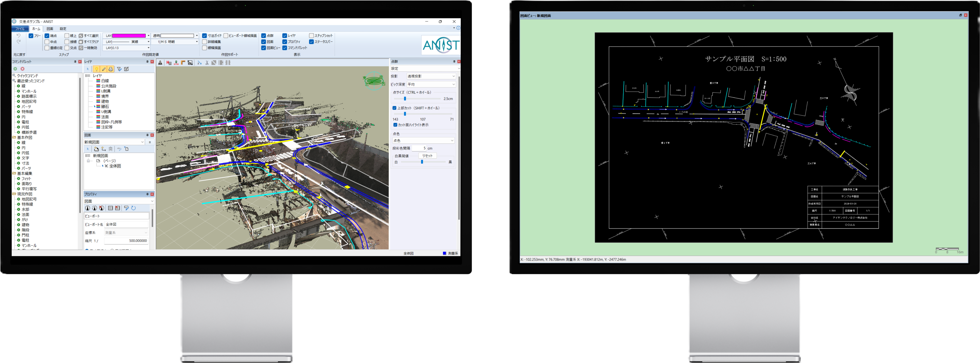Toggle the 寸法ガイド checkbox
The image size is (980, 363).
[x=205, y=36]
